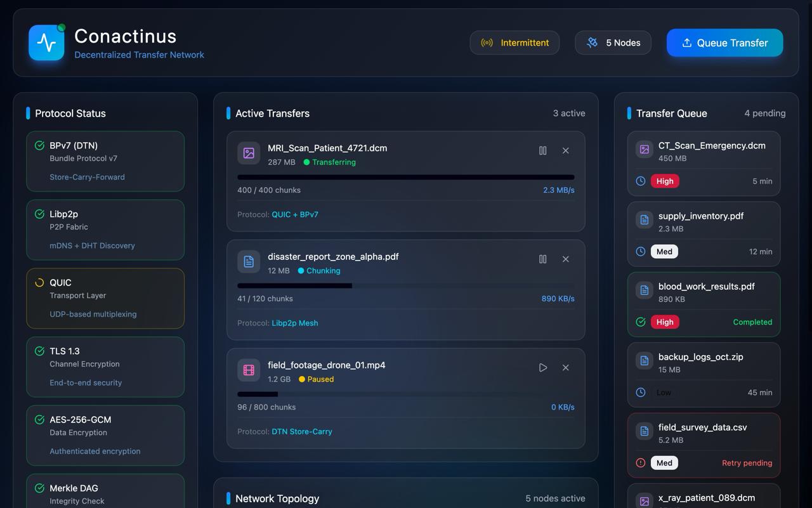Open the BPv7 (DTN) protocol card

tap(105, 161)
